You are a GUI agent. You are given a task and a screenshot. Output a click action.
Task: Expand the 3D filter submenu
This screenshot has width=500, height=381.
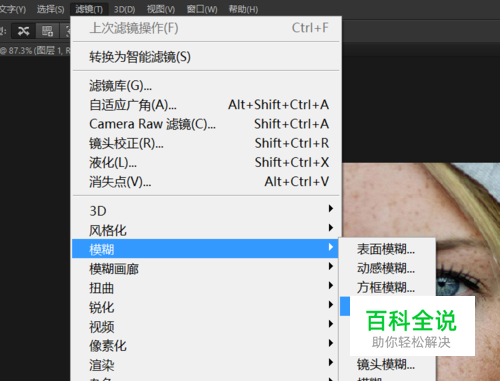click(x=206, y=211)
